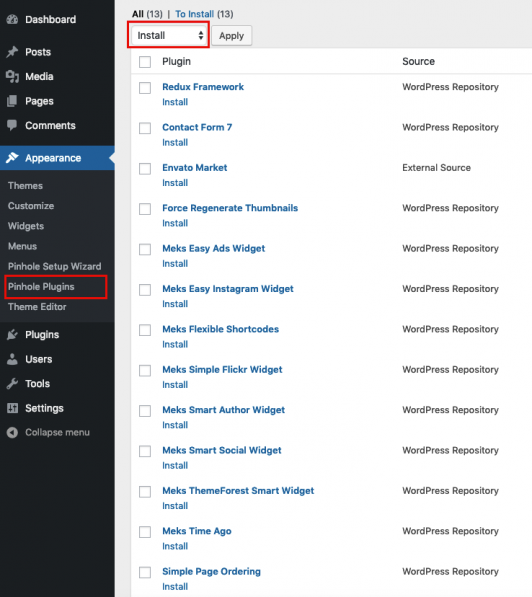The width and height of the screenshot is (532, 597).
Task: Open Theme Editor submenu item
Action: tap(37, 306)
